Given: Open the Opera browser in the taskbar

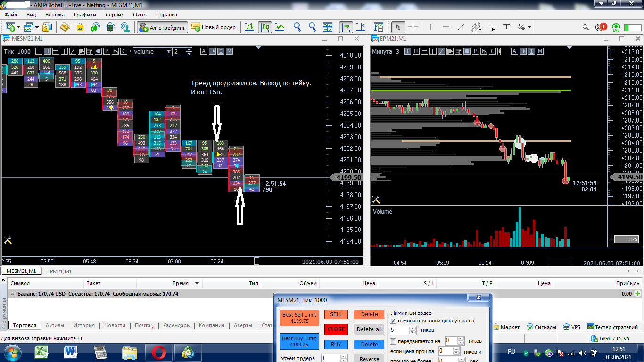Looking at the screenshot, I should click(x=158, y=352).
